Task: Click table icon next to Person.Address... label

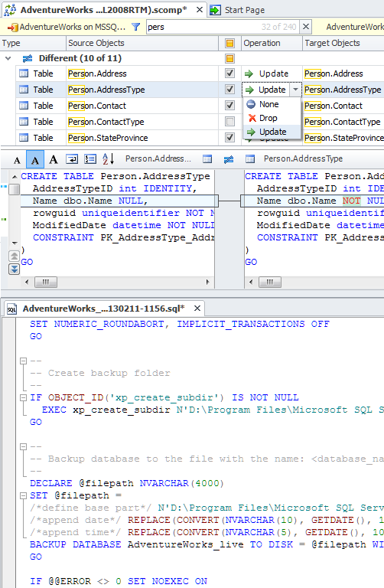Action: (x=207, y=159)
